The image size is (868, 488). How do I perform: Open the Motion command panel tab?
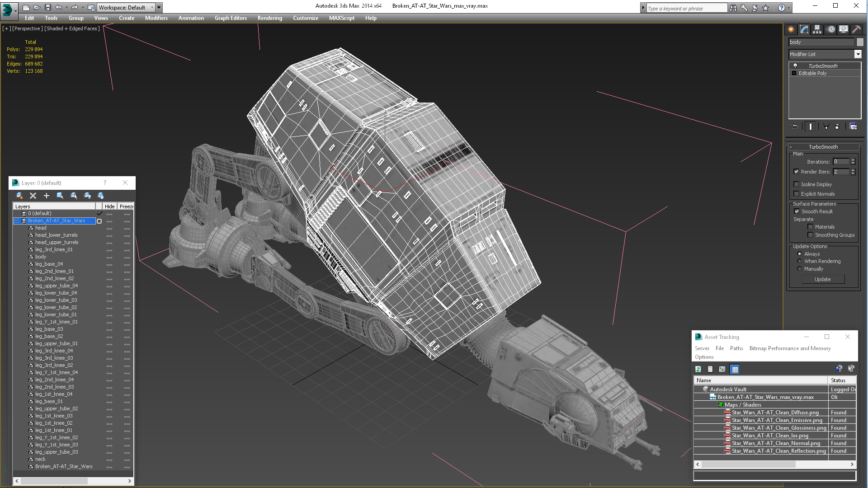(830, 29)
